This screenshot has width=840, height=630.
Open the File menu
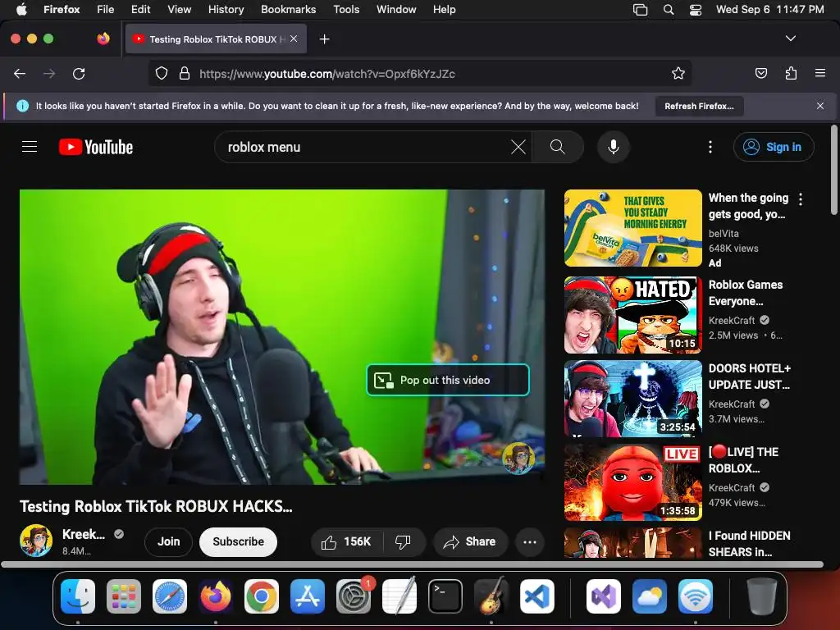pyautogui.click(x=105, y=10)
